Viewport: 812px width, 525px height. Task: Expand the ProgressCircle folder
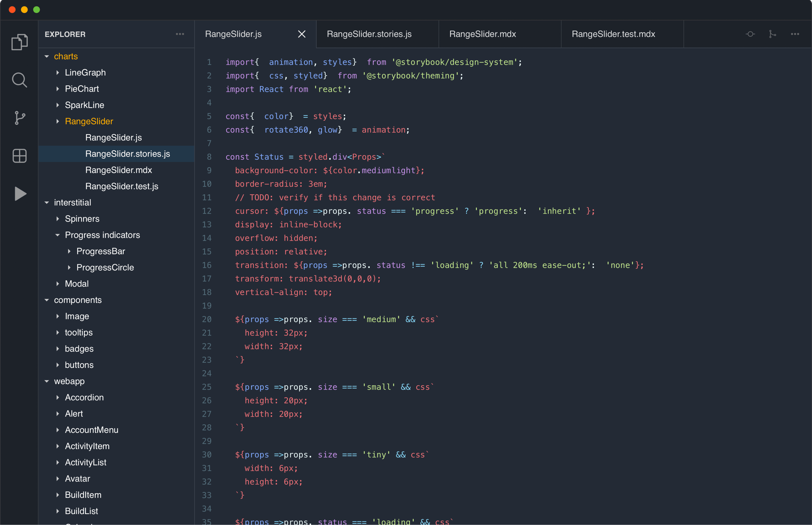(x=69, y=268)
